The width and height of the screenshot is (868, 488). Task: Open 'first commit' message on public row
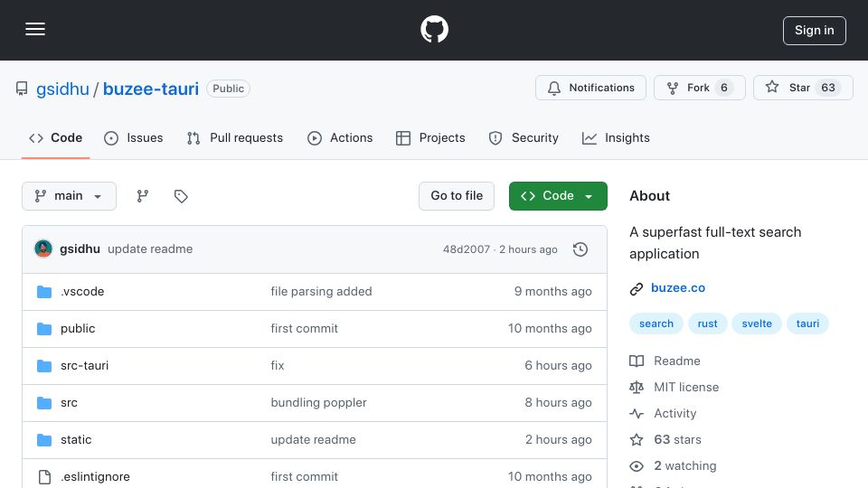tap(304, 329)
